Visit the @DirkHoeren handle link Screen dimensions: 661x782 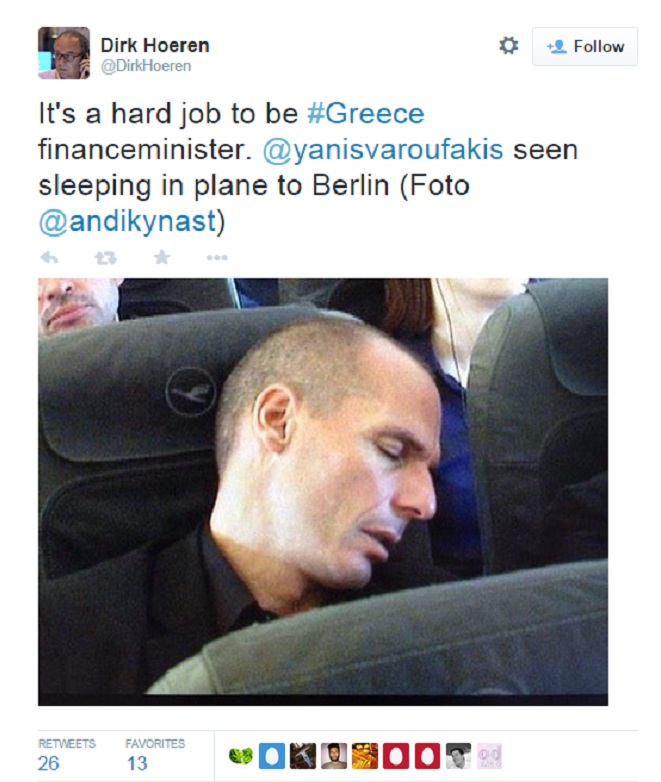[x=146, y=66]
